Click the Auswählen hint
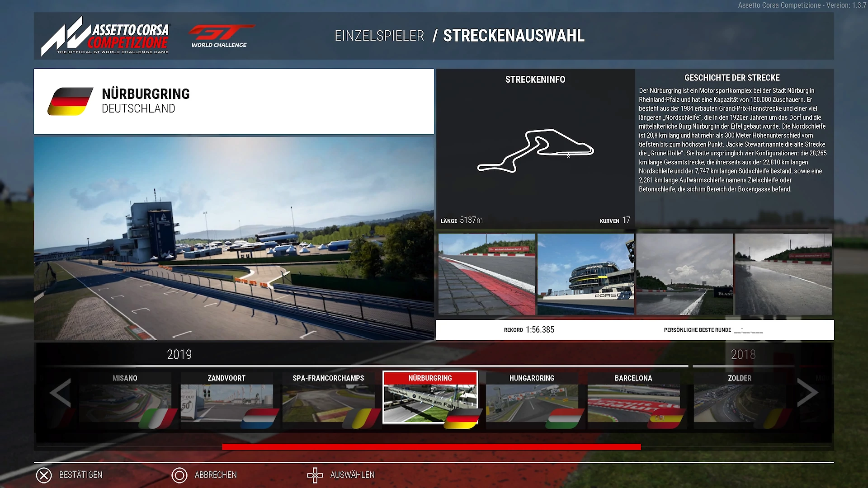 pos(353,475)
